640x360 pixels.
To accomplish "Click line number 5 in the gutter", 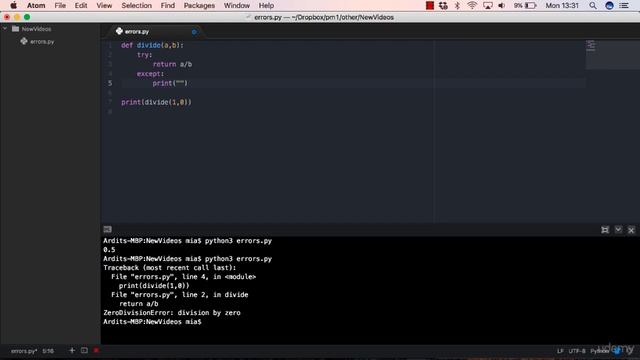I will coord(110,83).
